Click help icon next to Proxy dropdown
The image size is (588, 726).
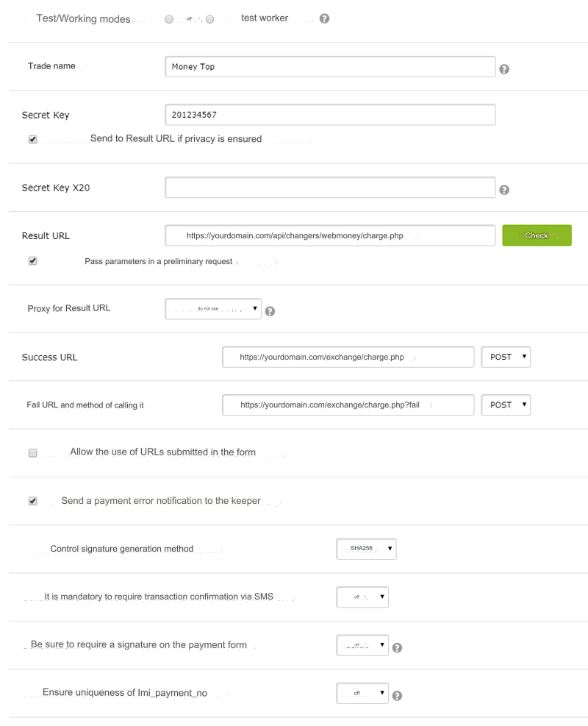click(x=270, y=311)
